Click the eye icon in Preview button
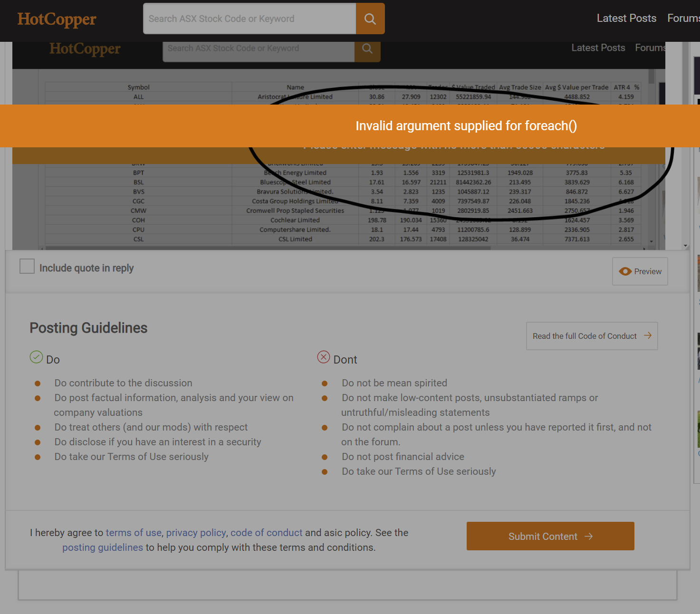 pos(625,271)
